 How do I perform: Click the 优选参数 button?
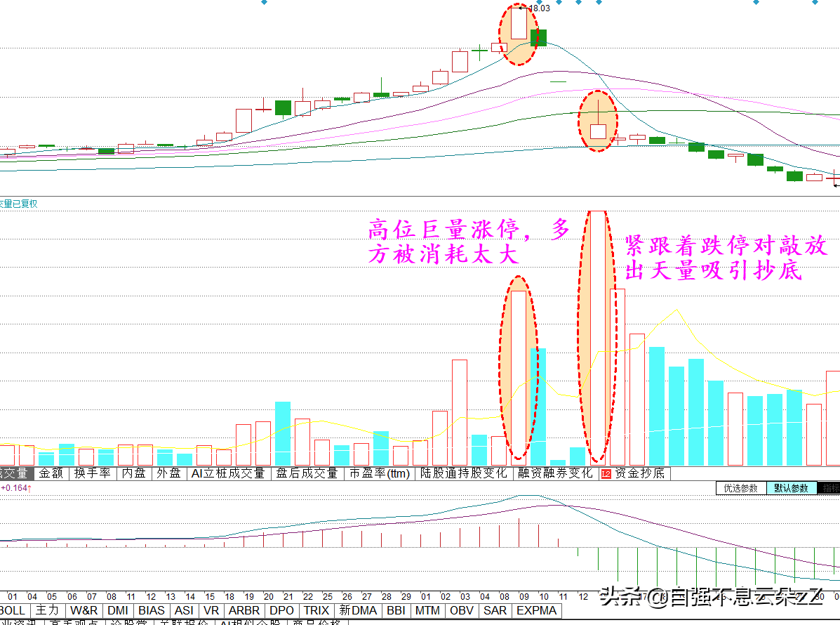tap(741, 488)
